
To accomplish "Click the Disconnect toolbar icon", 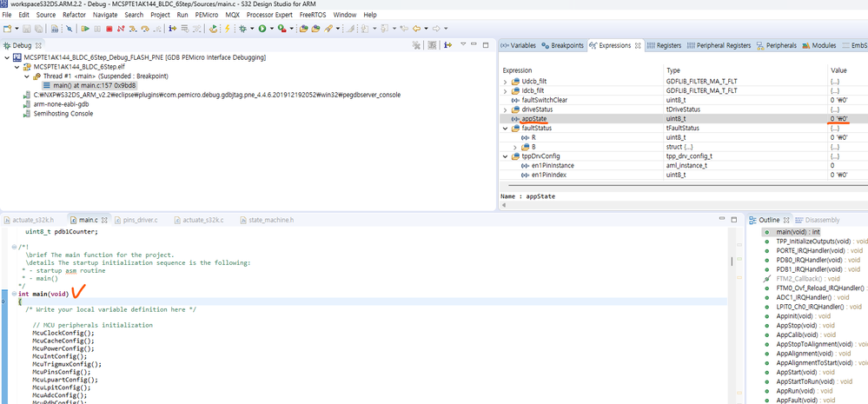I will coord(121,28).
